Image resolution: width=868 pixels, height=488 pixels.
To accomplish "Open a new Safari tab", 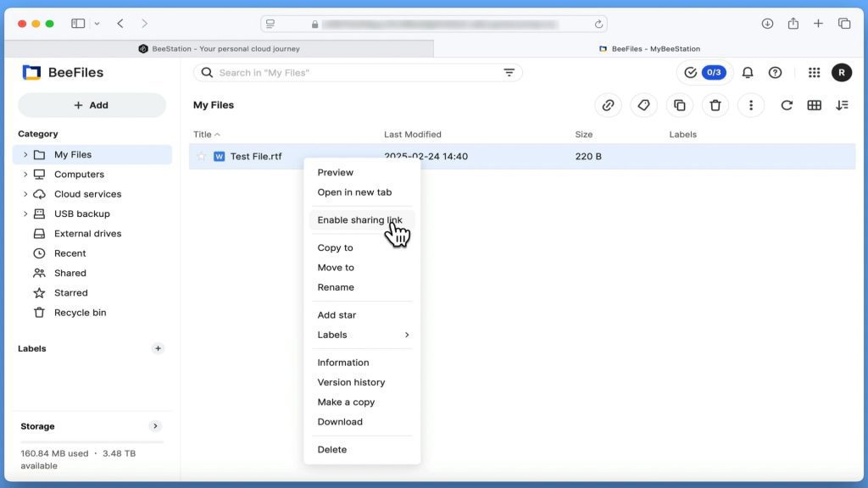I will [x=818, y=23].
